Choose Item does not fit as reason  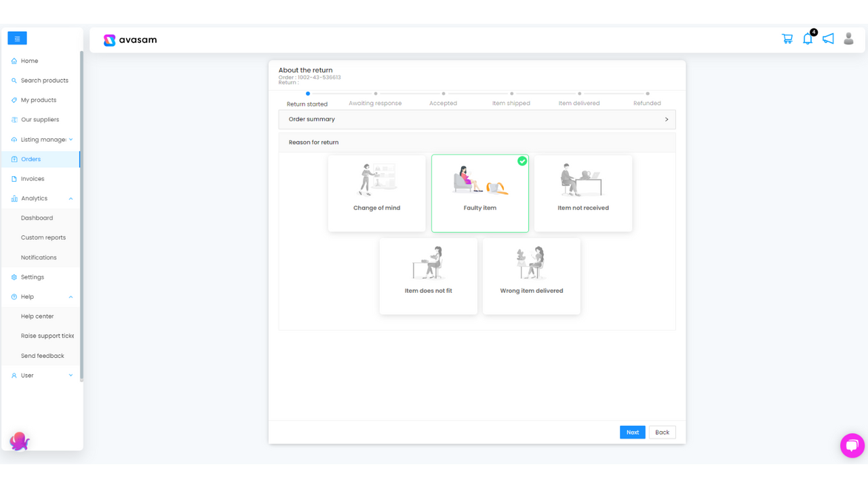(428, 277)
